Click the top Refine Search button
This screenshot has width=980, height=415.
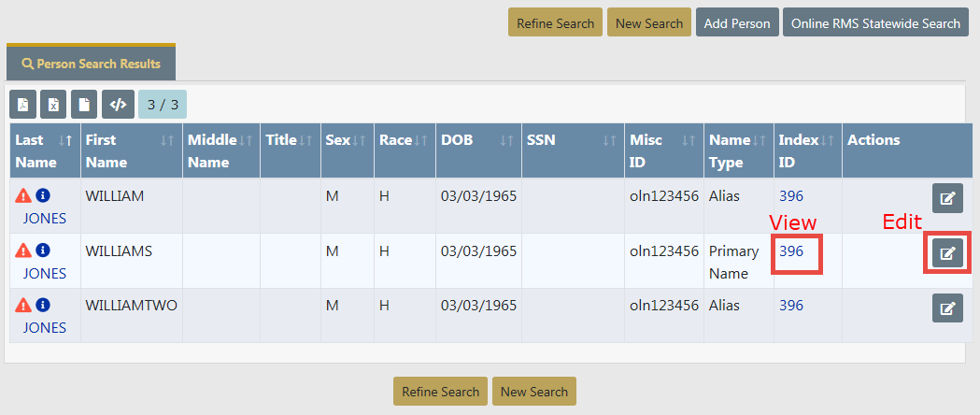click(555, 23)
